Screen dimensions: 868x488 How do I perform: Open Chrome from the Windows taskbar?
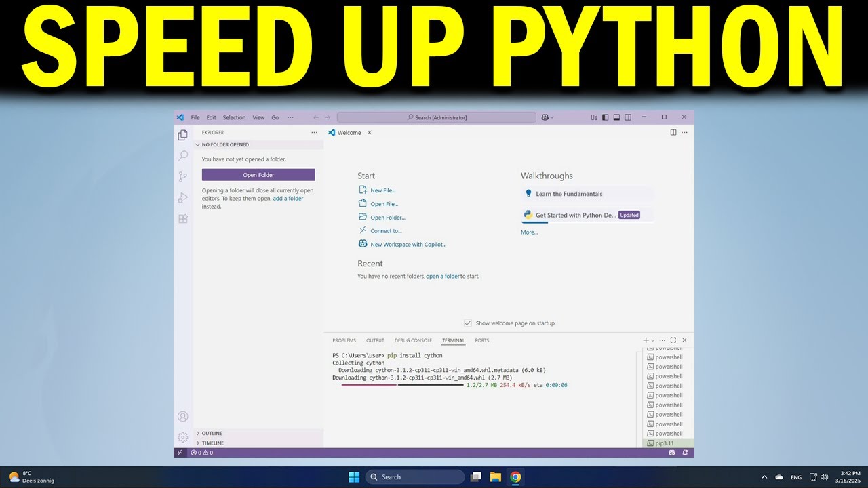coord(515,477)
